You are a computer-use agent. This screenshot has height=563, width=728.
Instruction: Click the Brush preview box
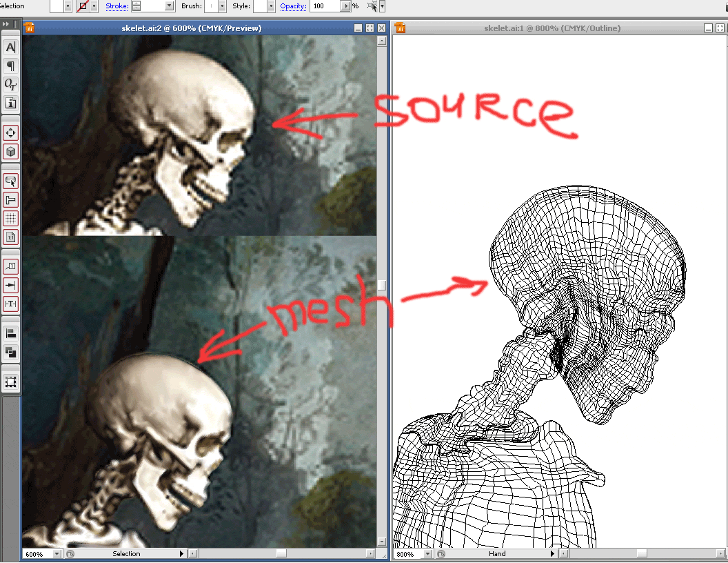(x=211, y=6)
